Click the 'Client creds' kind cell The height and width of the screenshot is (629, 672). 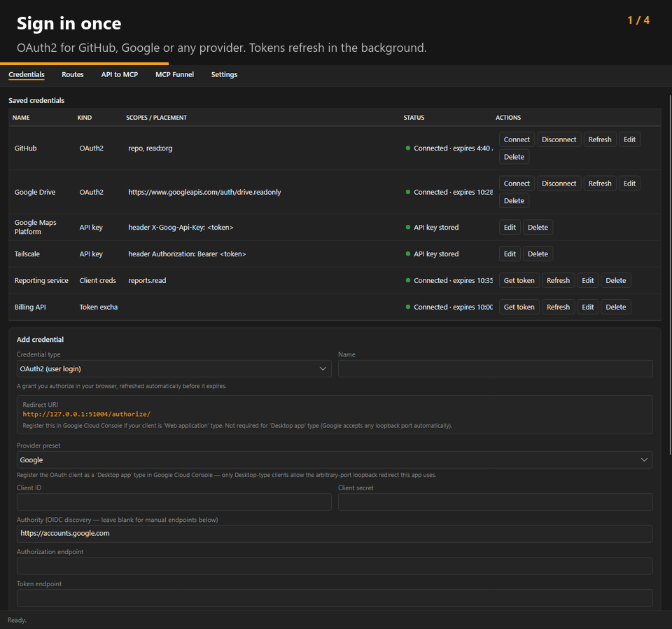(98, 280)
